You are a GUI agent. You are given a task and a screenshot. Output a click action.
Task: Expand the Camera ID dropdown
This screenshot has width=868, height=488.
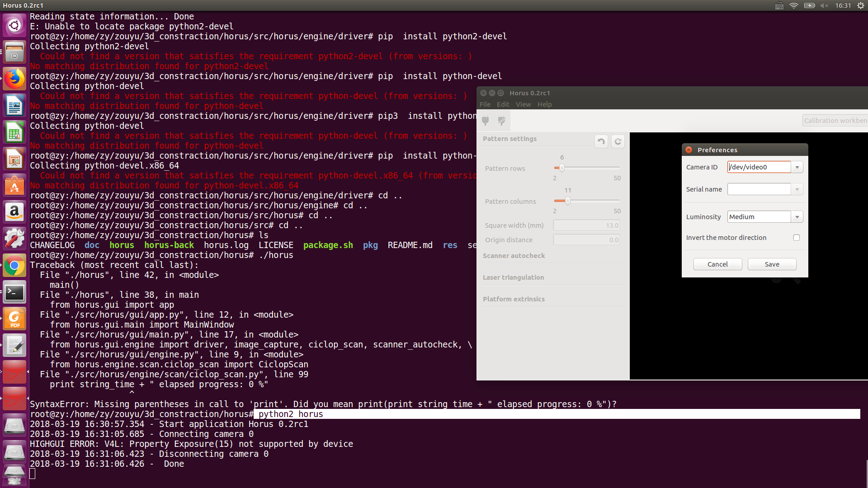(x=797, y=167)
